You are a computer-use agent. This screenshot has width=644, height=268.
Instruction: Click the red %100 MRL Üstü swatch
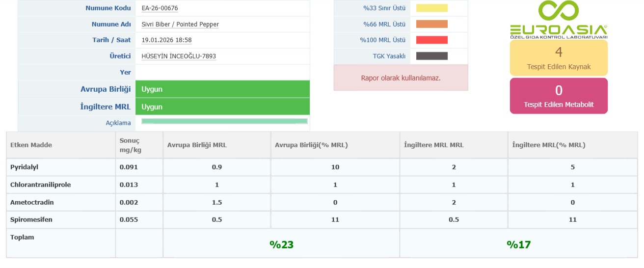[432, 40]
